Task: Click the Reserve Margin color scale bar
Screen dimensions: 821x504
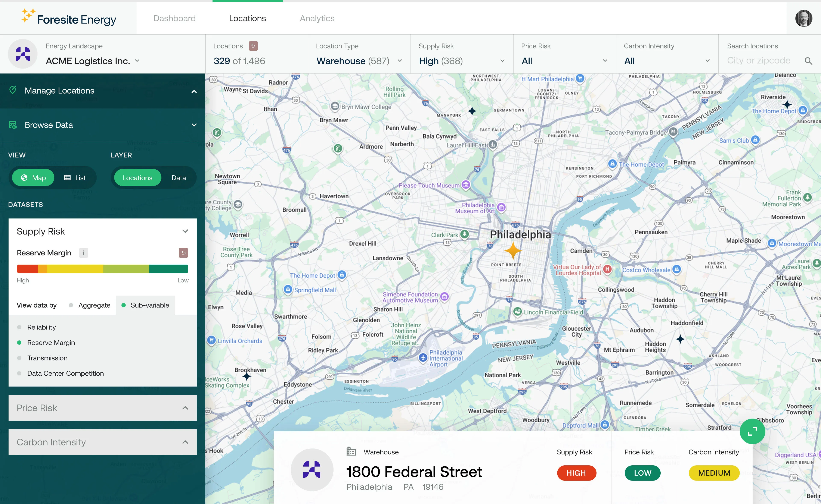Action: (102, 269)
